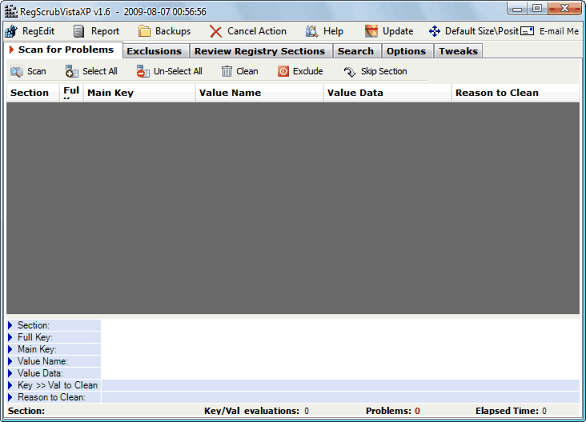Sort by the Main Key column header

[x=139, y=93]
